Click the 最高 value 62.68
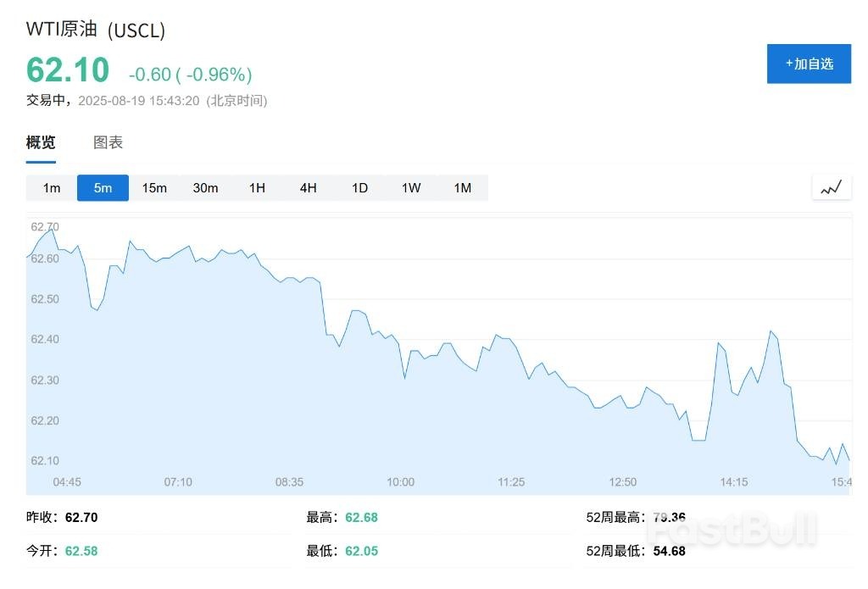The image size is (868, 589). tap(361, 517)
